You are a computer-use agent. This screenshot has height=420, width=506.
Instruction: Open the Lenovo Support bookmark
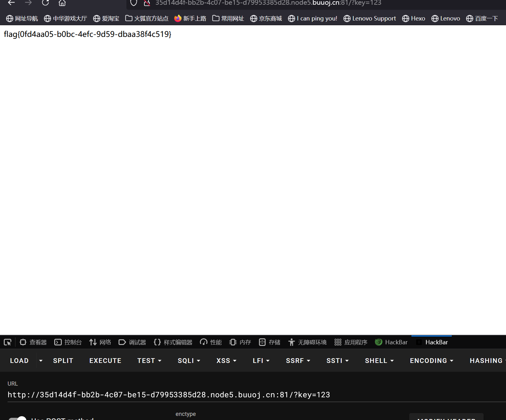370,19
